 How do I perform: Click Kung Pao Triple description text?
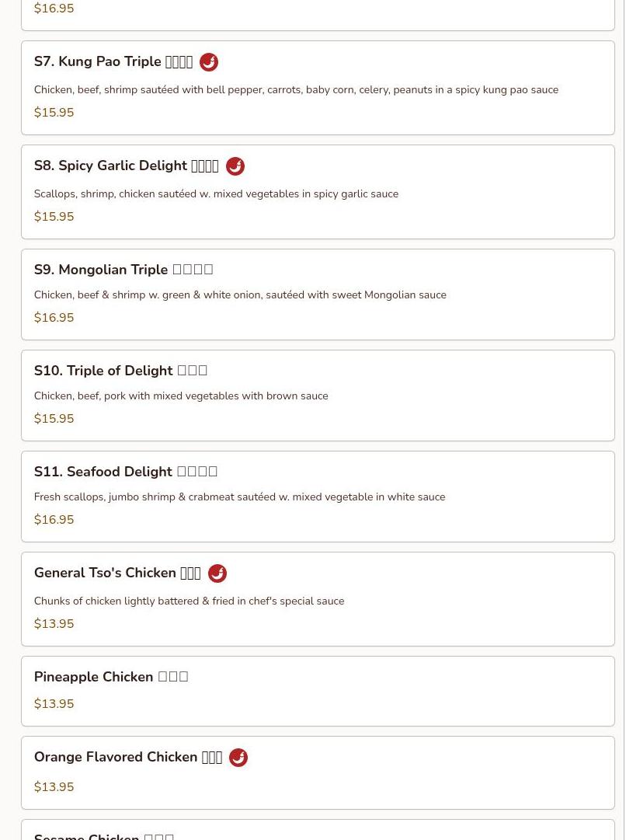295,90
